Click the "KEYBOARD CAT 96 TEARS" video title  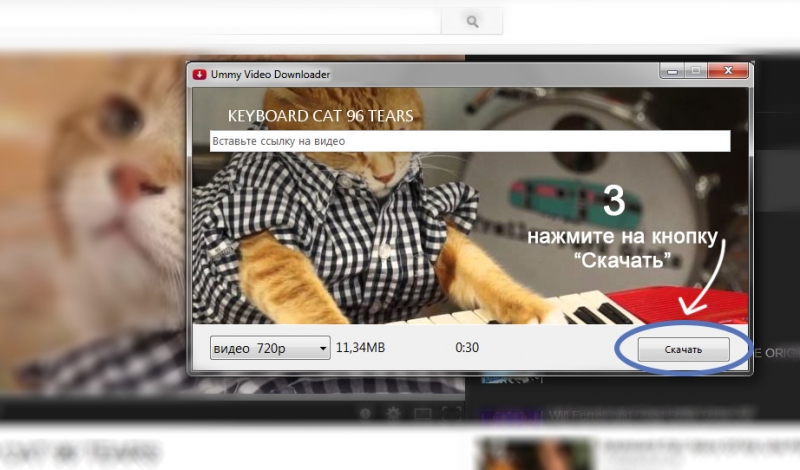click(x=321, y=116)
